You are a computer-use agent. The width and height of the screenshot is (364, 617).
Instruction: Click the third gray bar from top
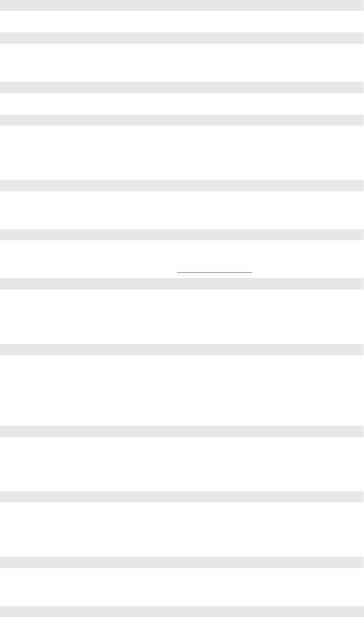point(182,87)
